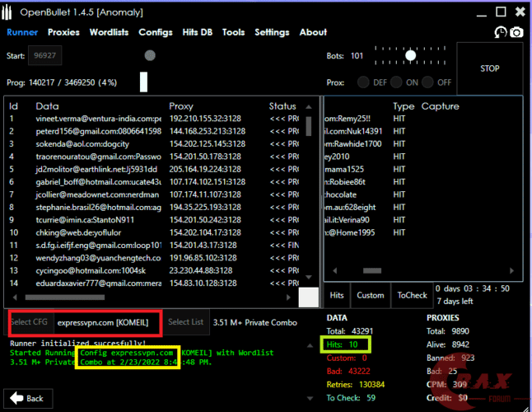Select row with sokenda@aol.com
The height and width of the screenshot is (412, 532).
pos(154,144)
